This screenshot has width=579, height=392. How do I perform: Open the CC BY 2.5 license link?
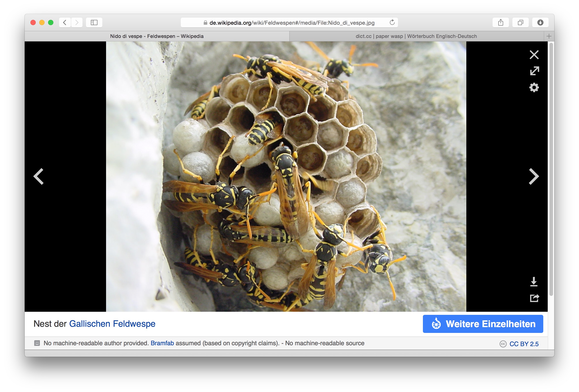524,344
